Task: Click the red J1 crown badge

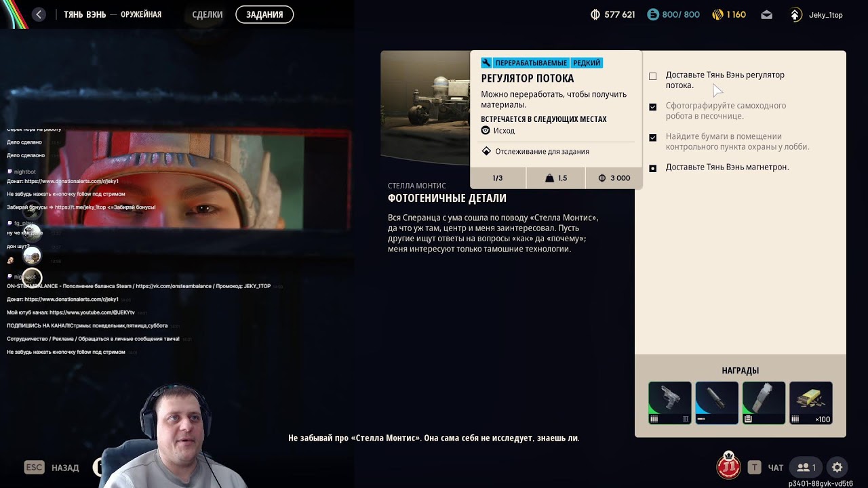Action: 729,465
